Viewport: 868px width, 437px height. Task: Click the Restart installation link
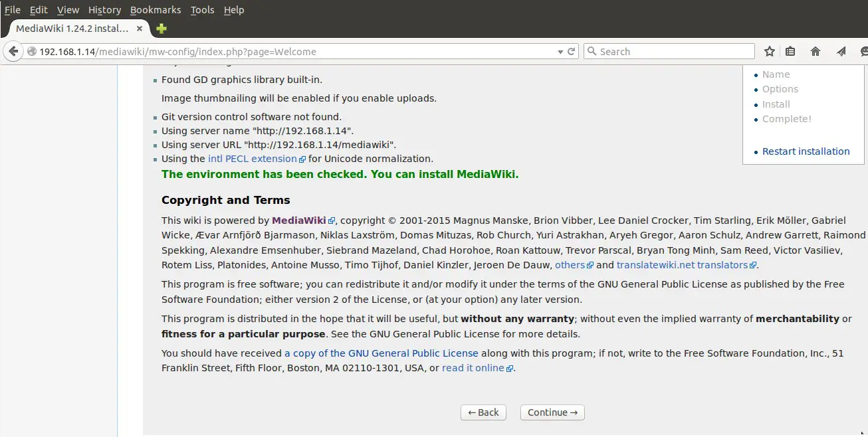pyautogui.click(x=806, y=151)
